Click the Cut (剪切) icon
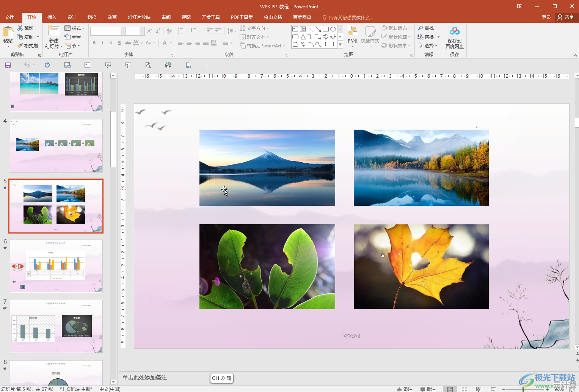This screenshot has height=392, width=579. point(20,28)
